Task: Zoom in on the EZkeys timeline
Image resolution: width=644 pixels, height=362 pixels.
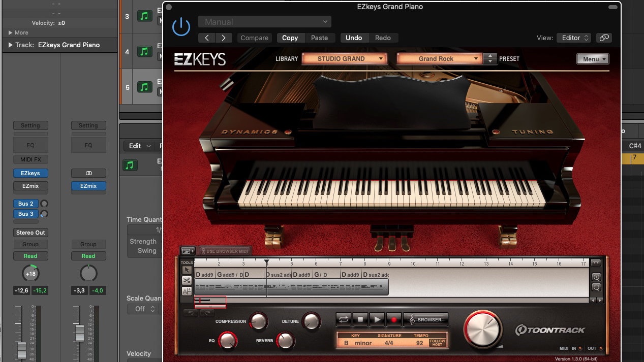Action: click(596, 277)
